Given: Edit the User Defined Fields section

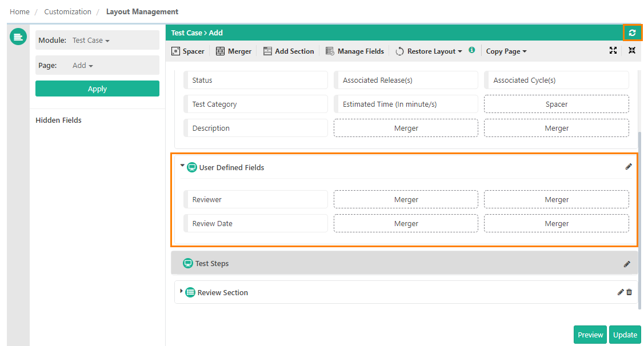Looking at the screenshot, I should click(629, 167).
